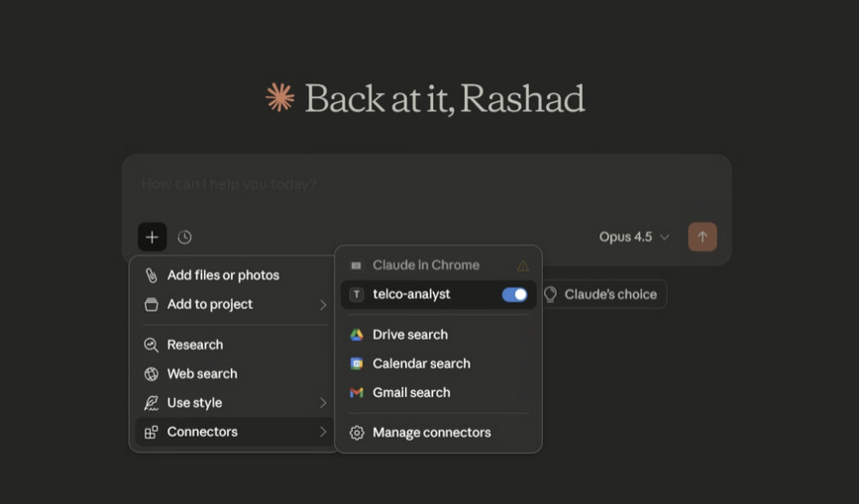859x504 pixels.
Task: Open the Connectors menu entry
Action: point(202,432)
